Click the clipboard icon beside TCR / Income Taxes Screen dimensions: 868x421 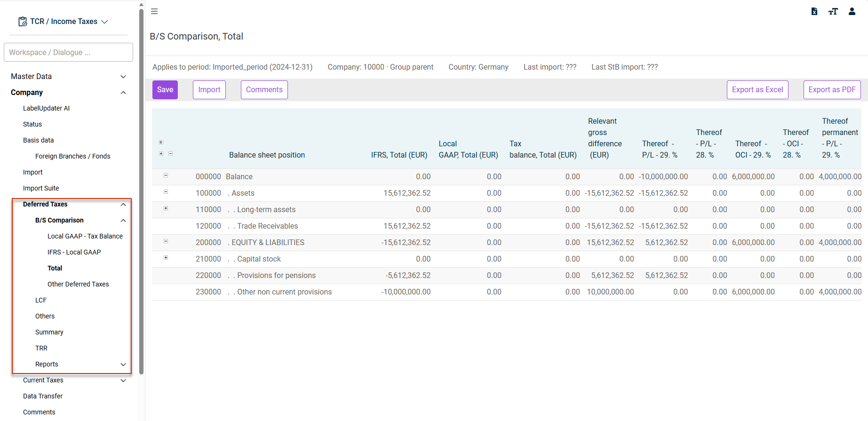23,22
